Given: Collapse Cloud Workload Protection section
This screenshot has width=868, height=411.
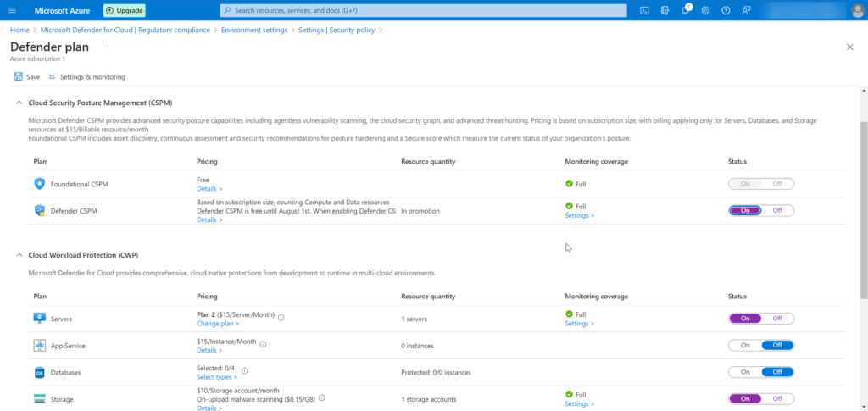Looking at the screenshot, I should click(x=19, y=255).
